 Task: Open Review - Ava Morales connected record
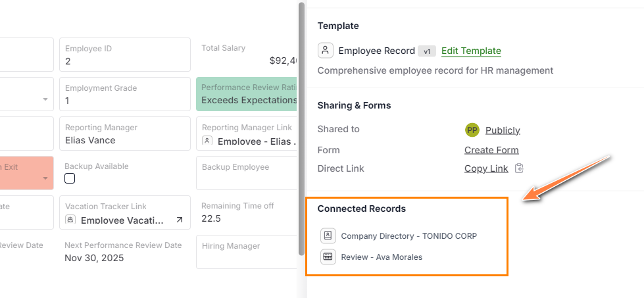click(x=382, y=257)
